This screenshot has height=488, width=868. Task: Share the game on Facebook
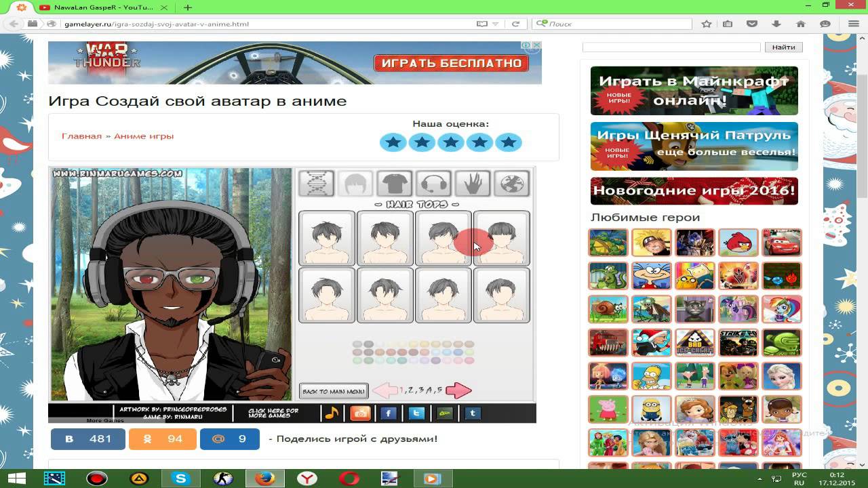389,413
